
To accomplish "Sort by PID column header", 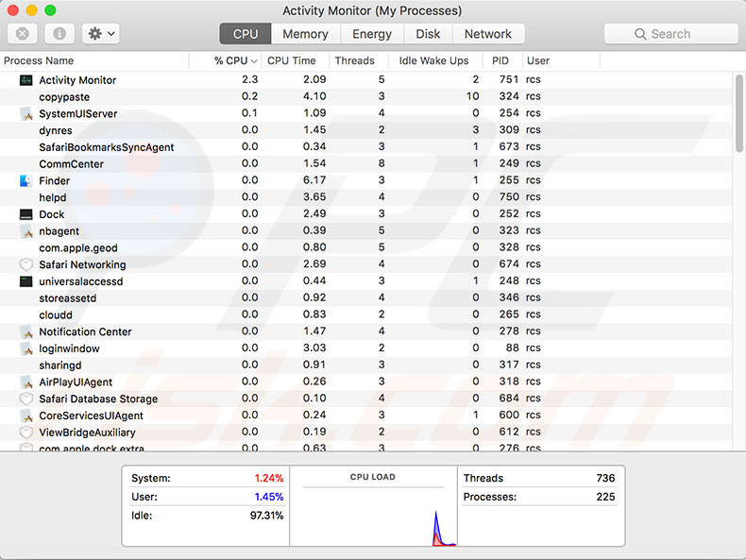I will [503, 60].
